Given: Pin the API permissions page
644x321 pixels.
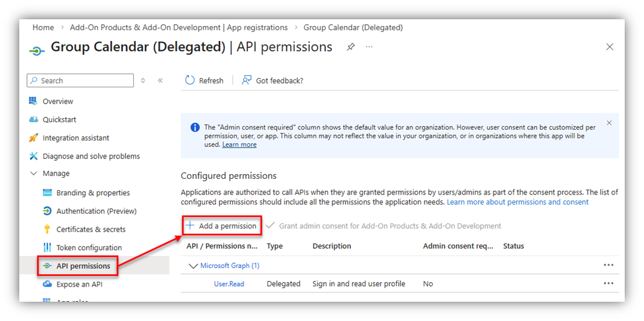Looking at the screenshot, I should point(350,47).
